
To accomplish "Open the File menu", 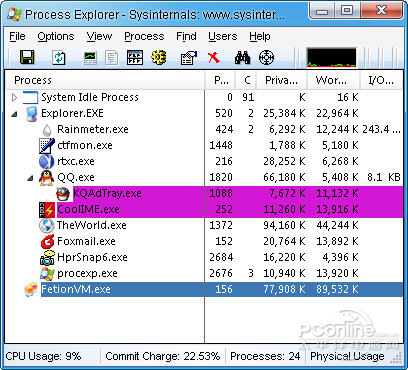I will [x=17, y=36].
